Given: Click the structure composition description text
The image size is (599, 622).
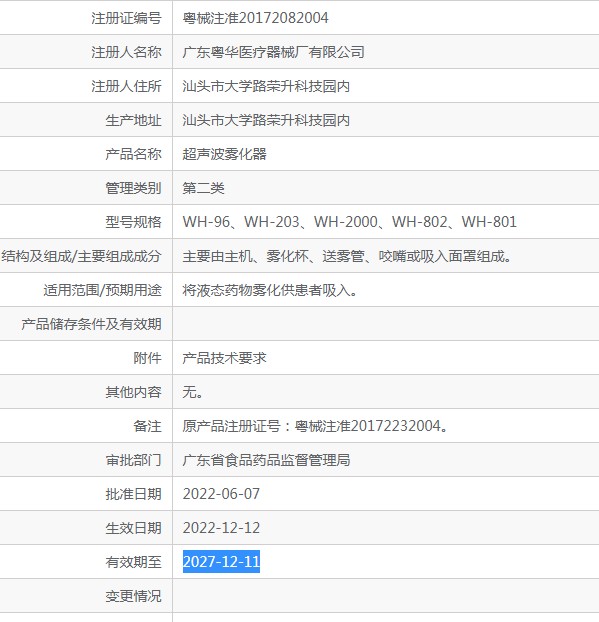Looking at the screenshot, I should click(347, 256).
